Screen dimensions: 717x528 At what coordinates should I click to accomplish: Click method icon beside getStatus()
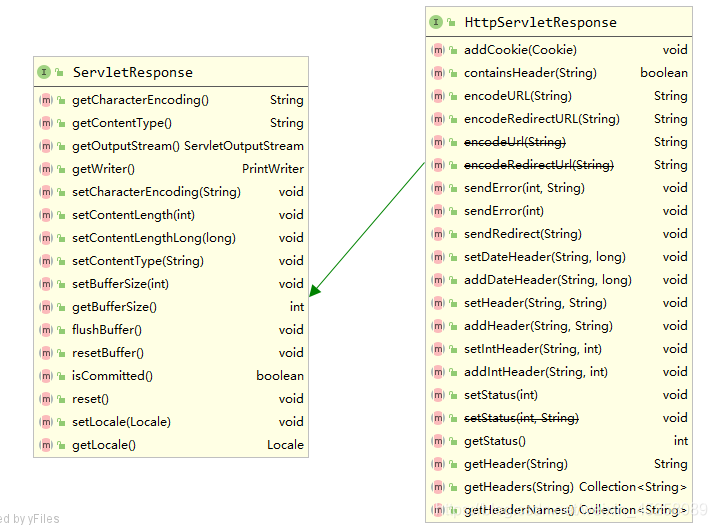pos(438,441)
